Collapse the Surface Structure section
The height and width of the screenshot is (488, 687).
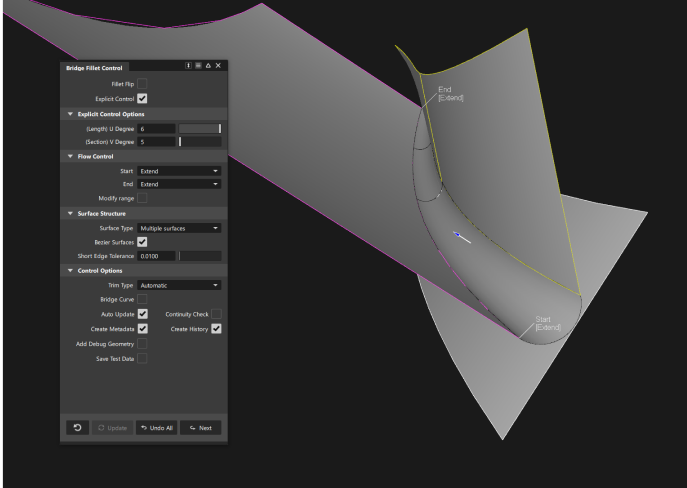point(70,213)
